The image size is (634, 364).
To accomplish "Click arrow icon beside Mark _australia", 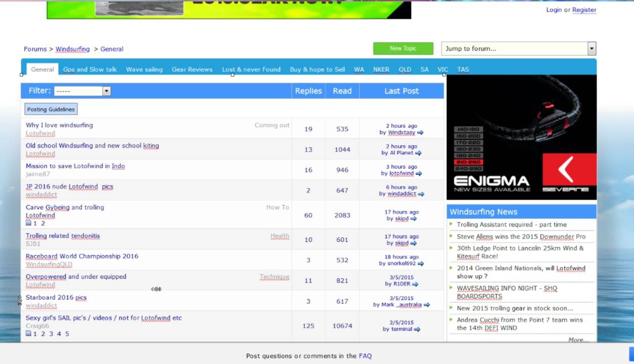I will [427, 305].
